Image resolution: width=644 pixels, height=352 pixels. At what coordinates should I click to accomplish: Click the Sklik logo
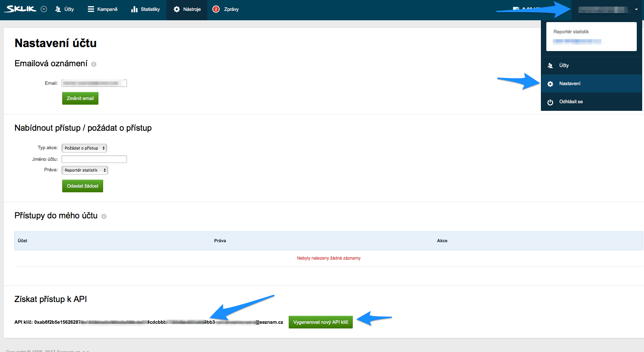(x=21, y=9)
